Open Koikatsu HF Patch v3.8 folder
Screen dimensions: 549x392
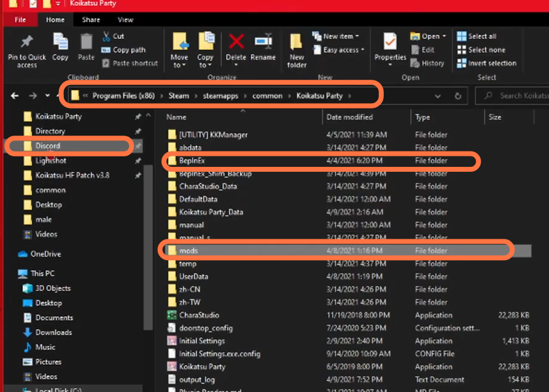point(72,175)
